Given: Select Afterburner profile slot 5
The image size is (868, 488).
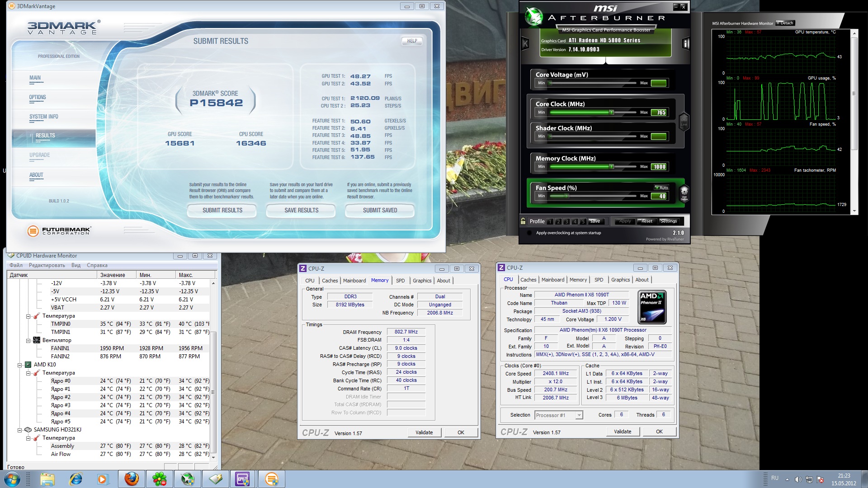Looking at the screenshot, I should coord(583,221).
